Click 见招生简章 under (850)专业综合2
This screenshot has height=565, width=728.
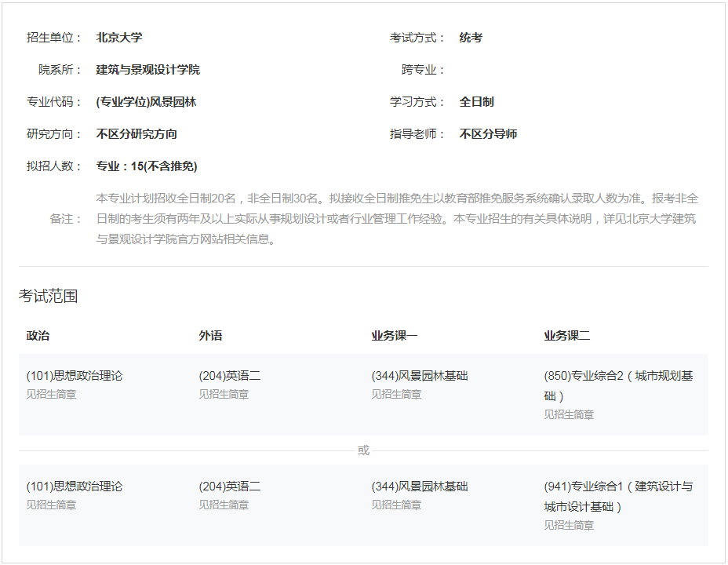click(x=570, y=414)
